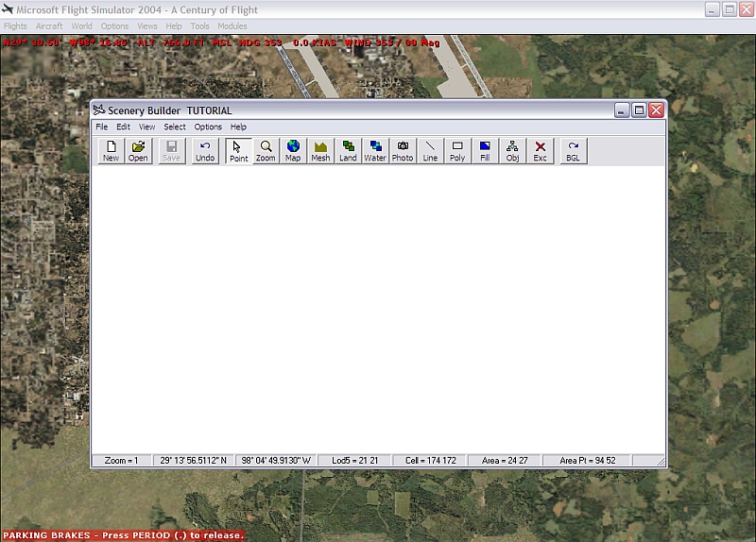Select the Zoom tool
The image size is (756, 542).
point(266,151)
